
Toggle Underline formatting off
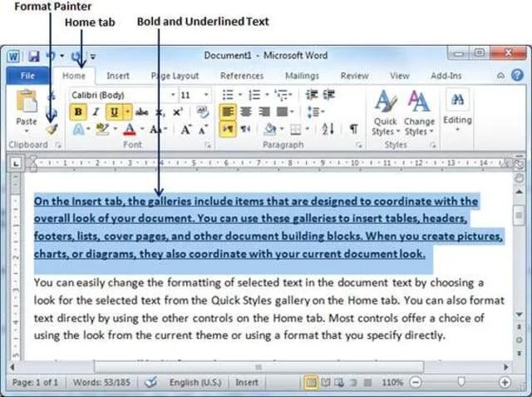point(115,112)
